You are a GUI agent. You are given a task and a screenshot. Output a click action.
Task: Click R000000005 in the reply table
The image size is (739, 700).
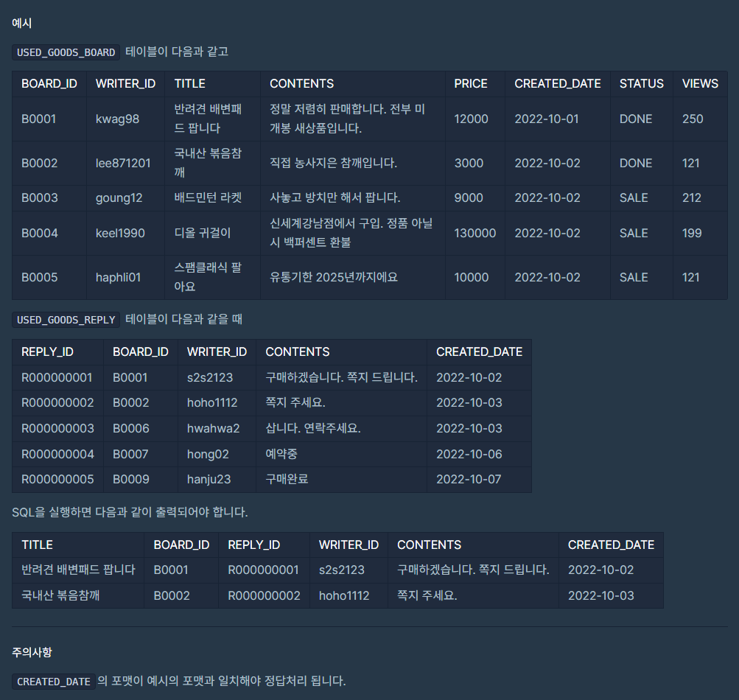point(57,479)
